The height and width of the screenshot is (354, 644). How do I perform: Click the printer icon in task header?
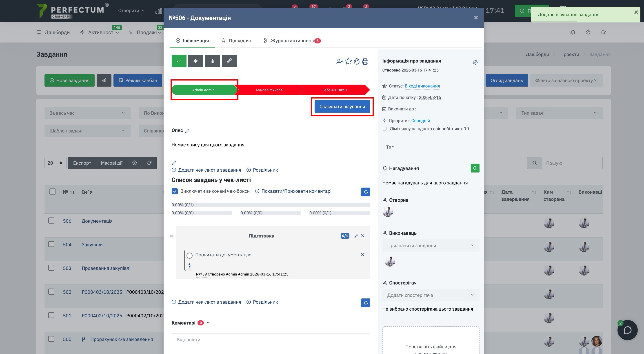[x=365, y=62]
